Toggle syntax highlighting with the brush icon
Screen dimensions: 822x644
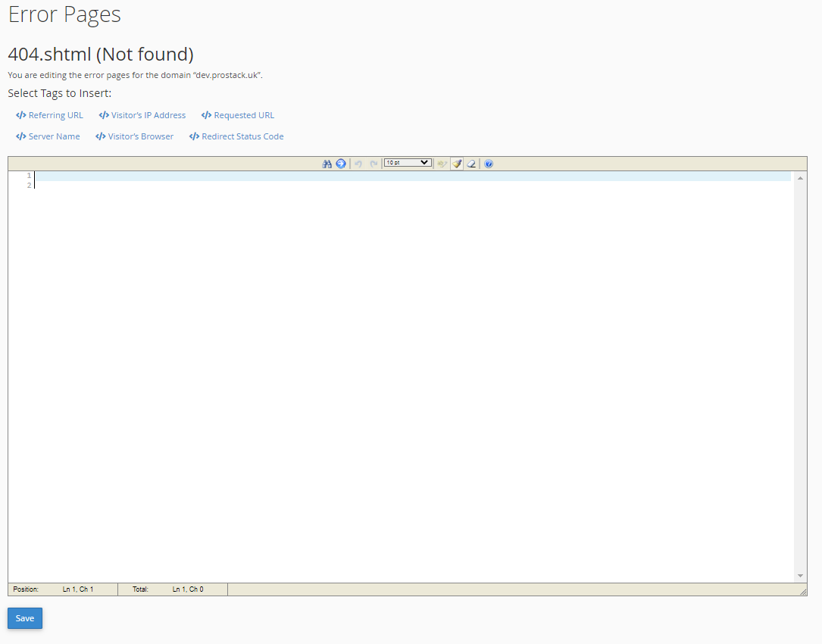(457, 163)
